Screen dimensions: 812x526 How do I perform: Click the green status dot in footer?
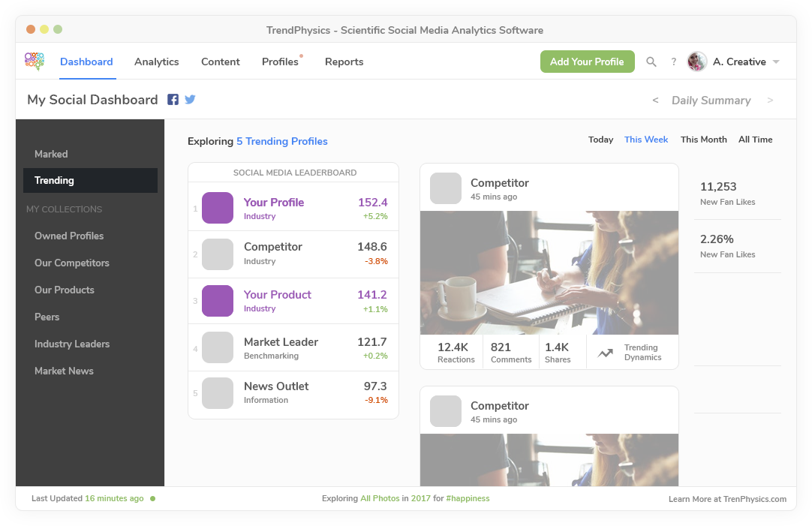click(x=153, y=498)
